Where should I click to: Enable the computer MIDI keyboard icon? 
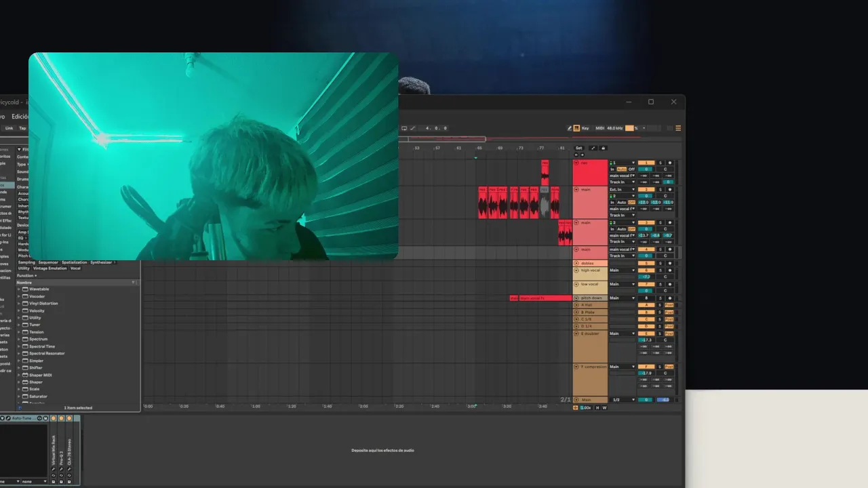576,128
